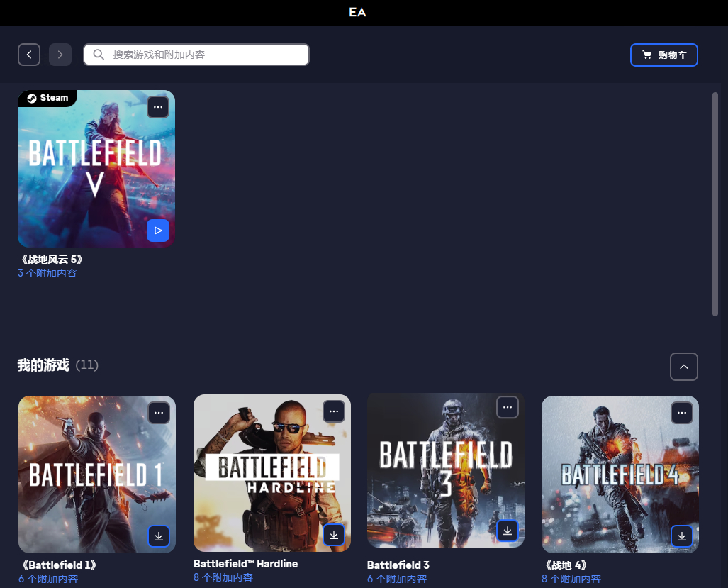Viewport: 728px width, 588px height.
Task: Open the 《Battlefield 1》 title
Action: (x=59, y=565)
